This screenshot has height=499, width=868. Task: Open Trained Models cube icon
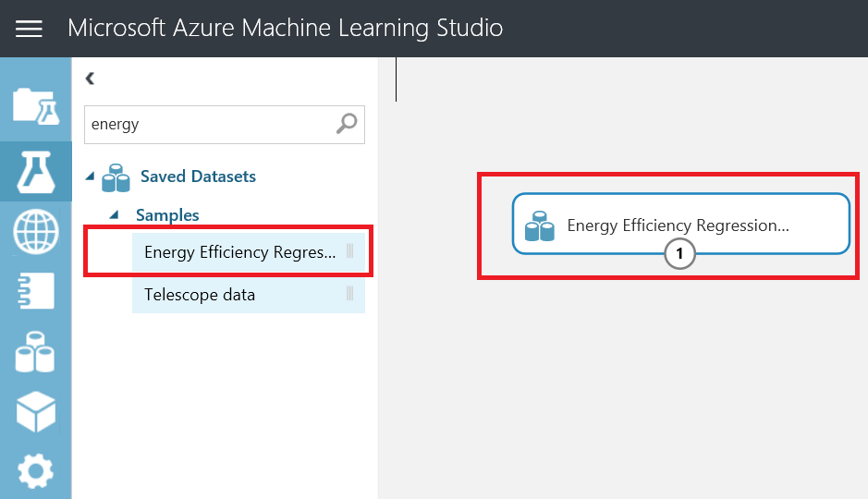point(35,411)
